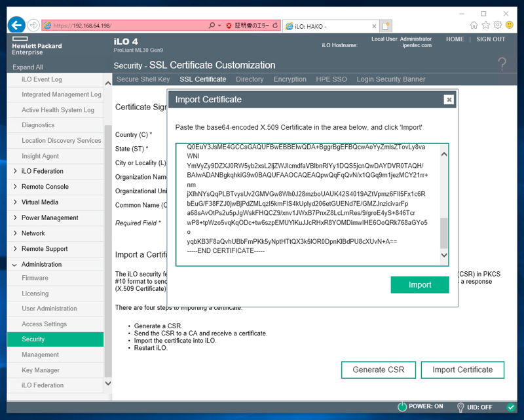The image size is (524, 420).
Task: Expand the Remote Console section
Action: [x=15, y=187]
